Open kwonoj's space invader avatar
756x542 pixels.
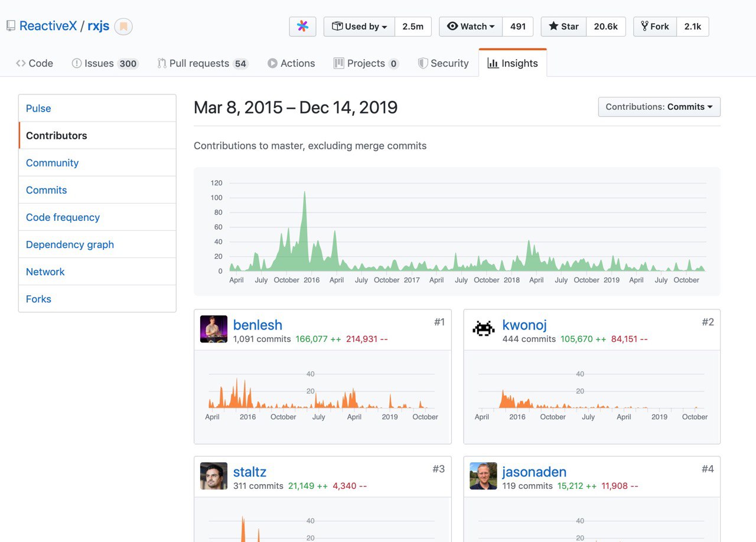(483, 329)
